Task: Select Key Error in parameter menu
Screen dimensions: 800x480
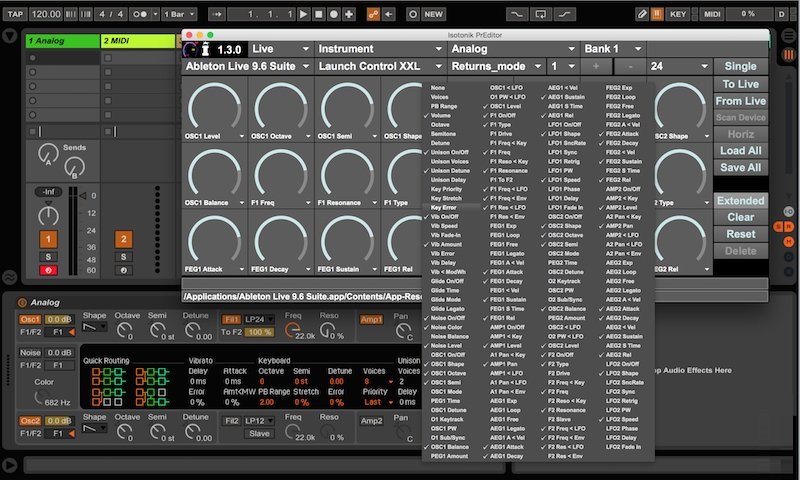Action: (443, 208)
